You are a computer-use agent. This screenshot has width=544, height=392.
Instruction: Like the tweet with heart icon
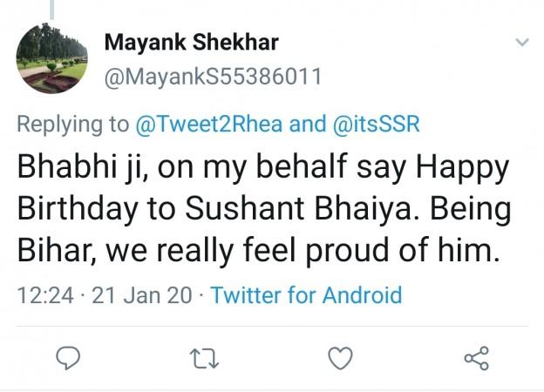(340, 358)
